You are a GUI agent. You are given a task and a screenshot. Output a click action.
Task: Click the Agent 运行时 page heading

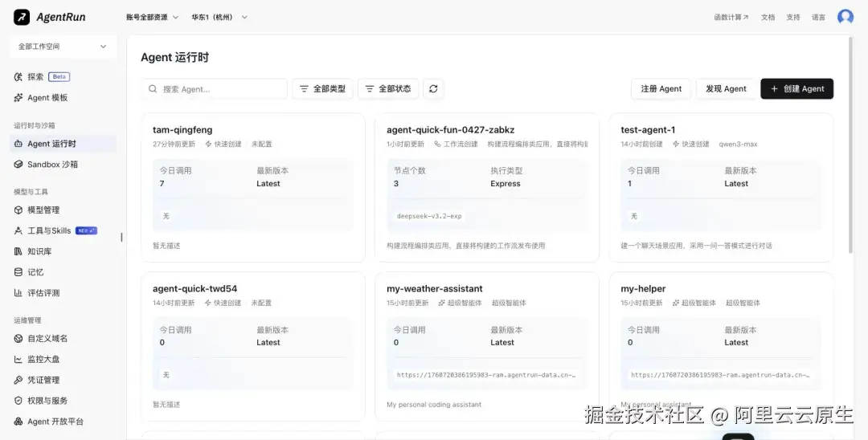175,58
